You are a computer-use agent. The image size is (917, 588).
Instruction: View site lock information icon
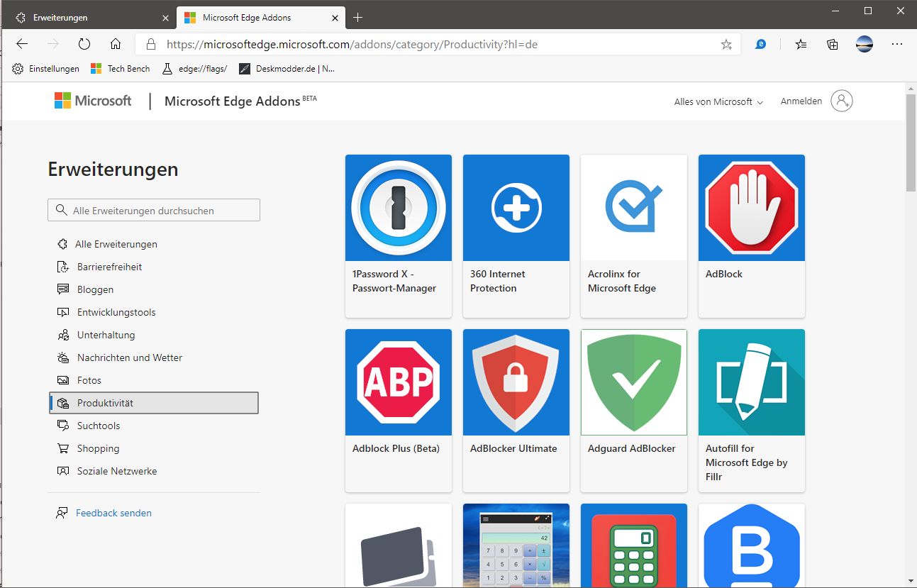(150, 44)
